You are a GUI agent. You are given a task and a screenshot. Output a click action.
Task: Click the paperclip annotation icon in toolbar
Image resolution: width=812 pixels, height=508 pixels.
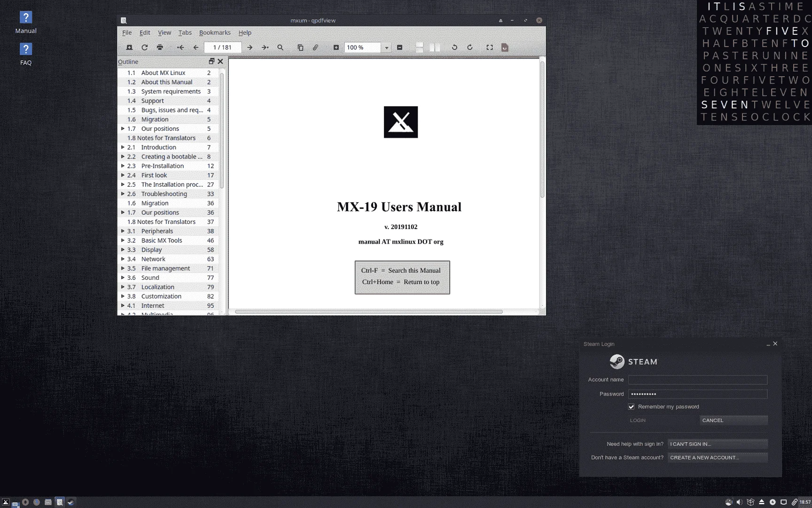click(316, 48)
